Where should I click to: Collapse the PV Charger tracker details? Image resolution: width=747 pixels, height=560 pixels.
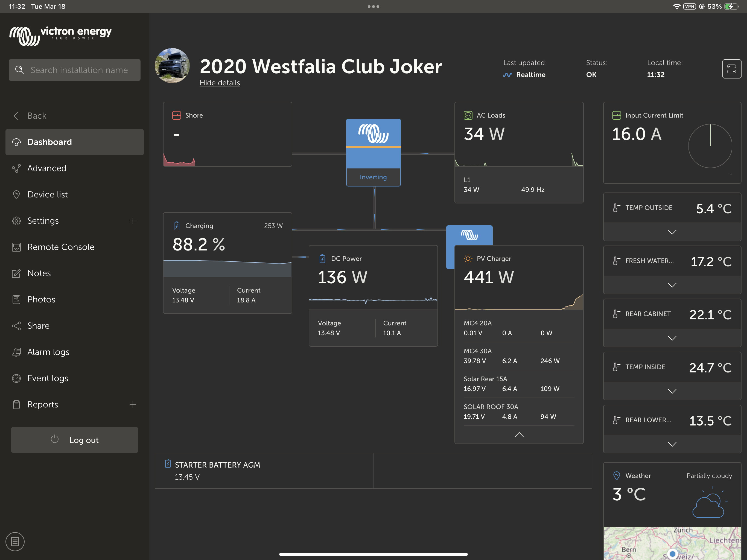[x=519, y=435]
